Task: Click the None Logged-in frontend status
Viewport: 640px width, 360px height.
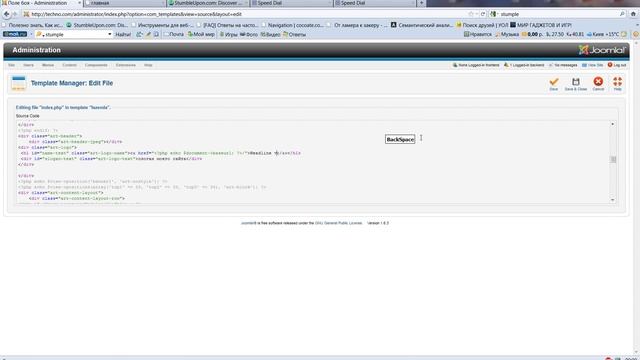Action: point(476,65)
